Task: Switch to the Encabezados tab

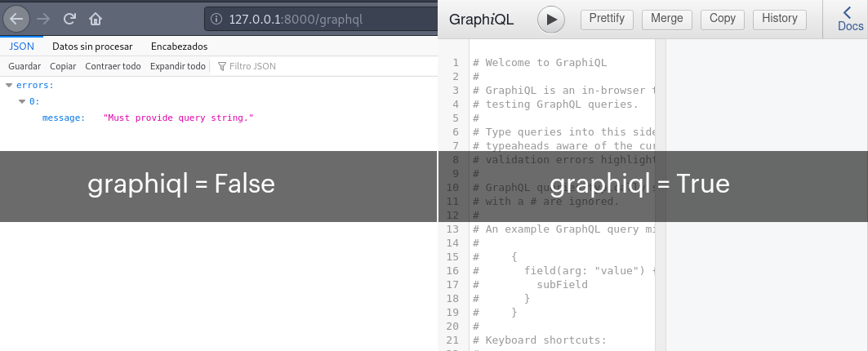Action: coord(179,47)
